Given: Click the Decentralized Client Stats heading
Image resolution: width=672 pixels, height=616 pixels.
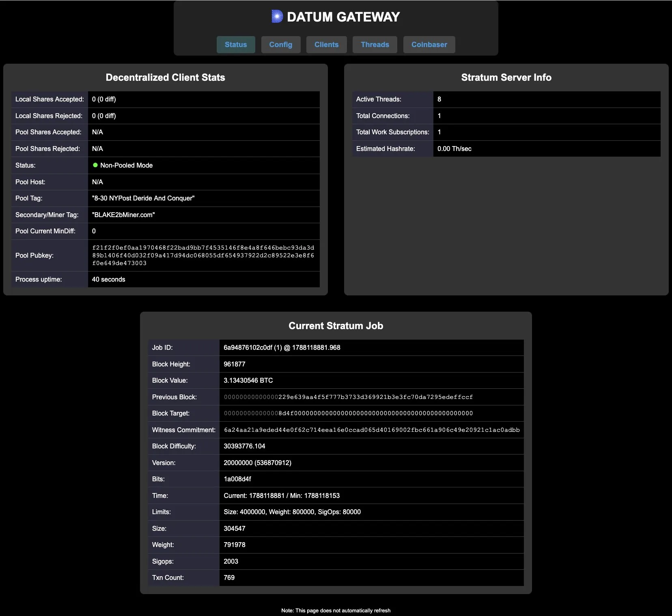Looking at the screenshot, I should coord(166,78).
